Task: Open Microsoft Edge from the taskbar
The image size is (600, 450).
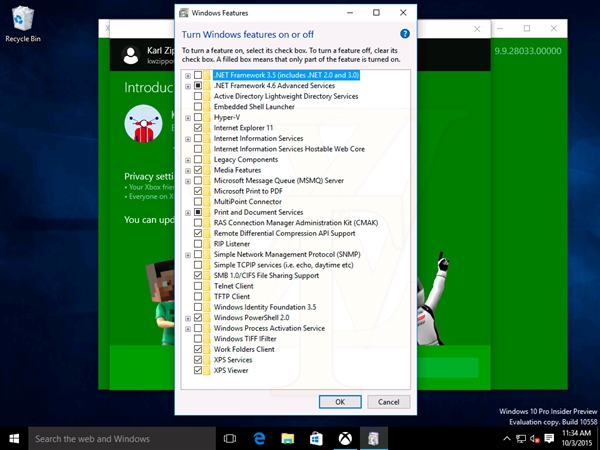Action: 258,438
